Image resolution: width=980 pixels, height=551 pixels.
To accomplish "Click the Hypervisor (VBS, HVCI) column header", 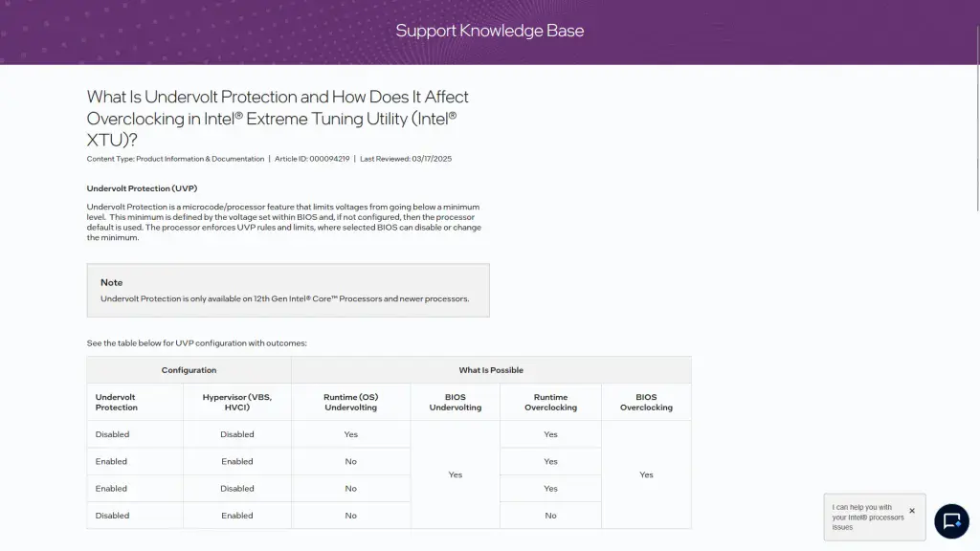I will point(236,402).
